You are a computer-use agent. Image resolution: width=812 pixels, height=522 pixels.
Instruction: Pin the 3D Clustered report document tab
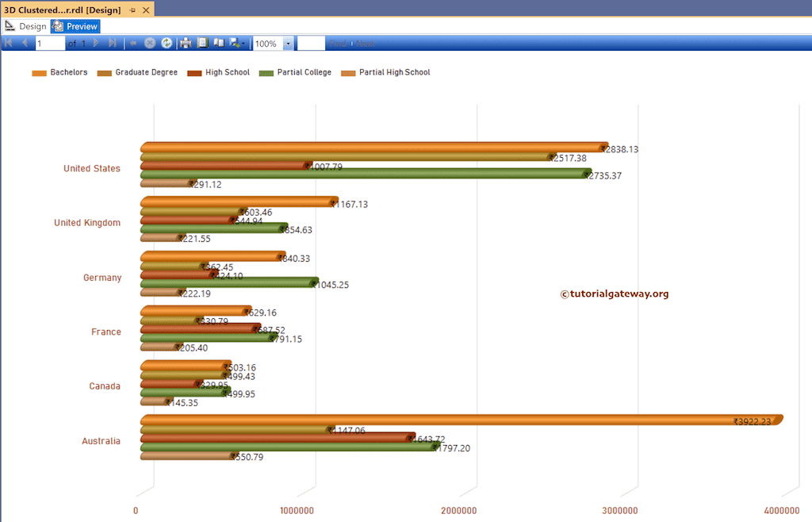pos(131,10)
